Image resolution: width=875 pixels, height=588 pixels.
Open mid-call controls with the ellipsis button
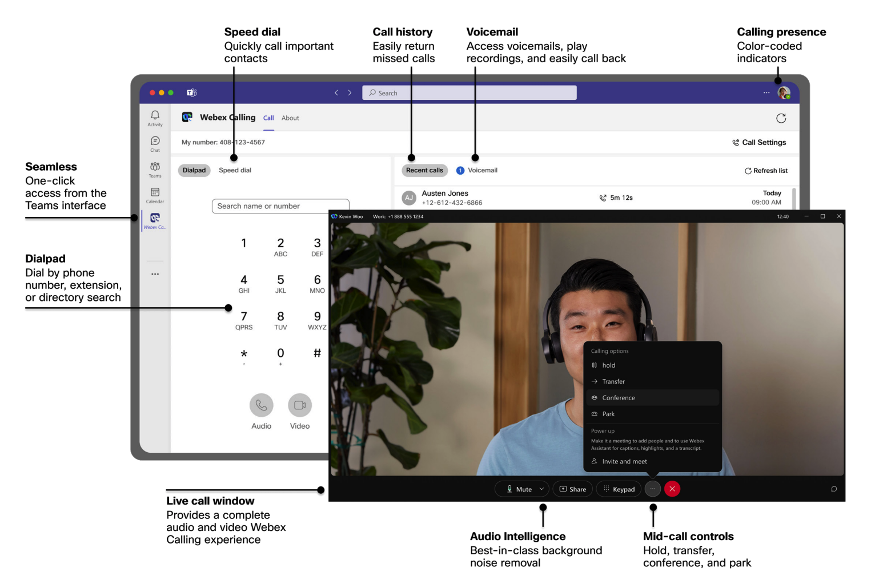tap(653, 489)
